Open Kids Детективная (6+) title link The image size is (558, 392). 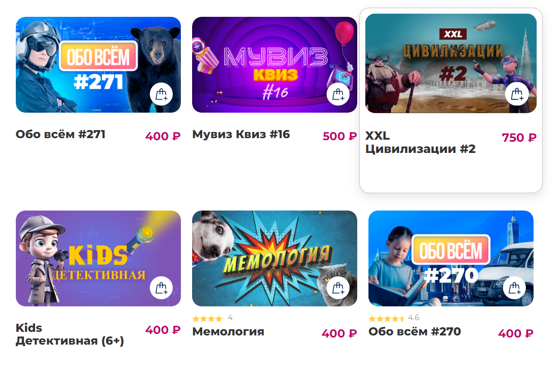click(70, 334)
